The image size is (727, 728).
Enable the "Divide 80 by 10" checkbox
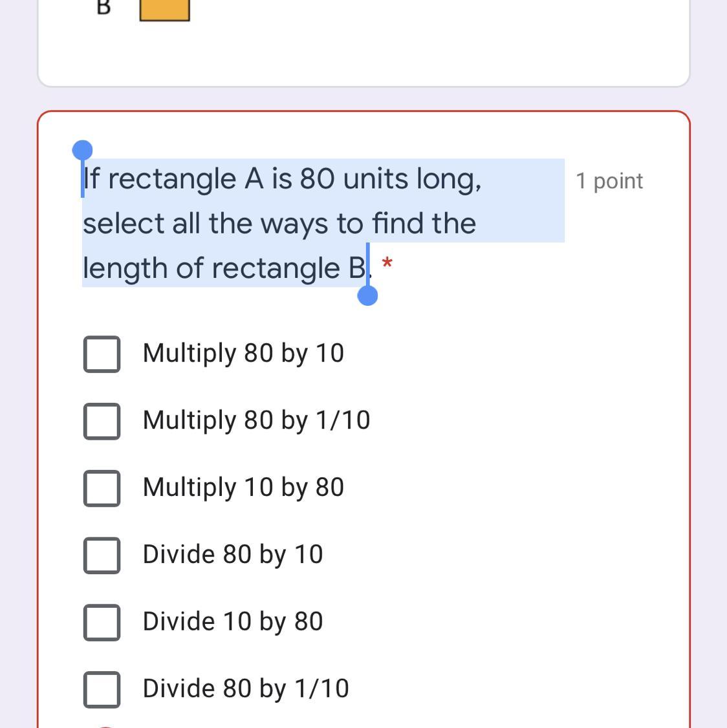click(102, 555)
